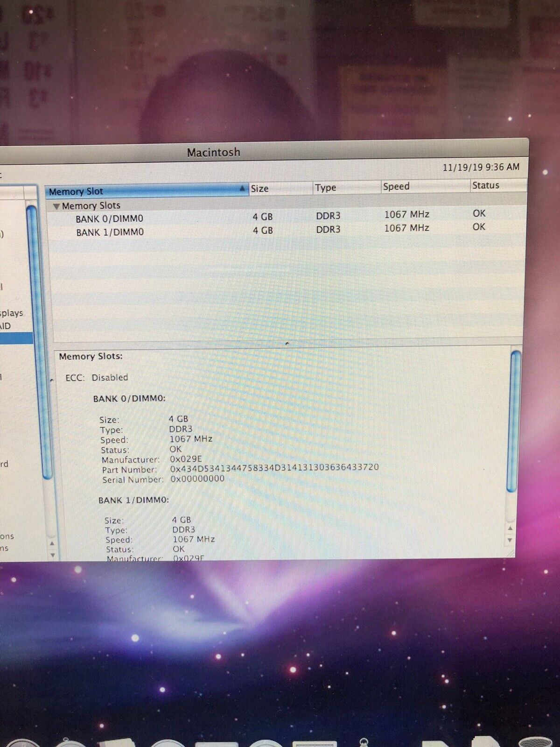The height and width of the screenshot is (747, 560).
Task: Select the Memory Slots group row
Action: (286, 204)
